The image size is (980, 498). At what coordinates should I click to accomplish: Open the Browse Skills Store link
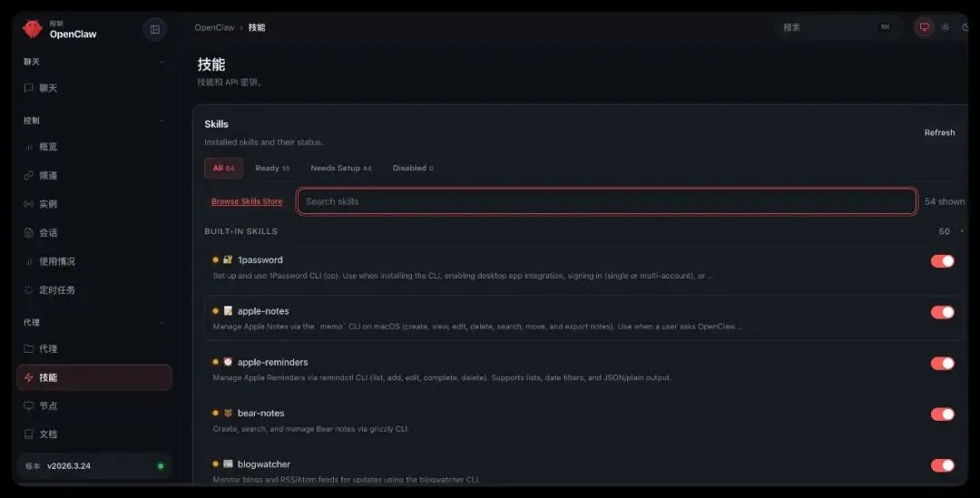(247, 201)
